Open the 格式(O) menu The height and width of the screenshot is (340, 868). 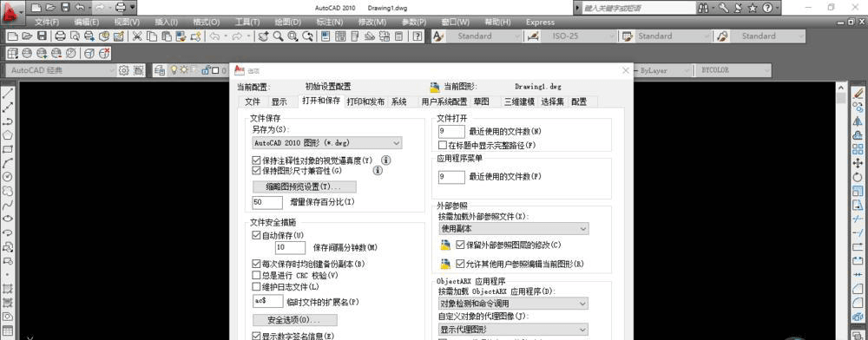(206, 22)
